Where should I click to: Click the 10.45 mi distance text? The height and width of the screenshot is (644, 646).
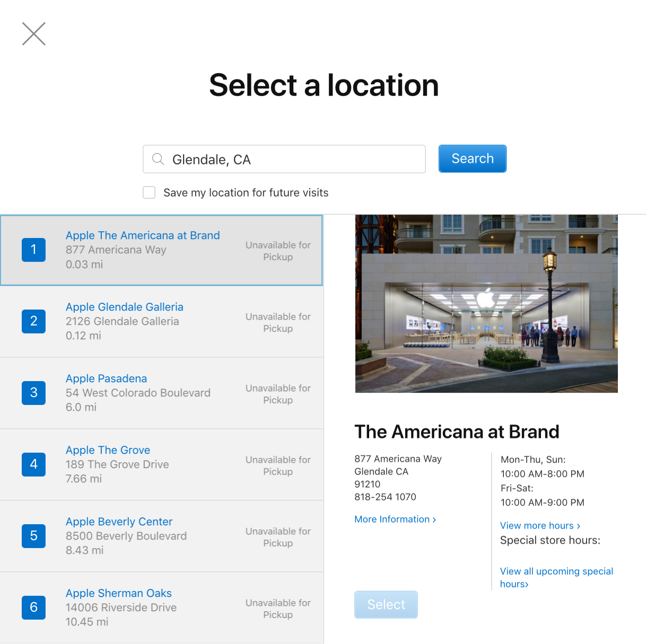(87, 622)
